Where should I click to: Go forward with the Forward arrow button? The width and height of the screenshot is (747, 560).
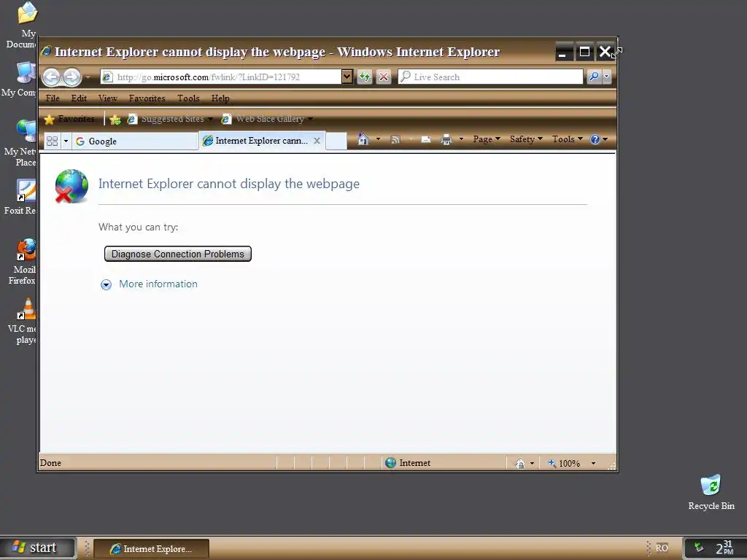click(x=72, y=77)
